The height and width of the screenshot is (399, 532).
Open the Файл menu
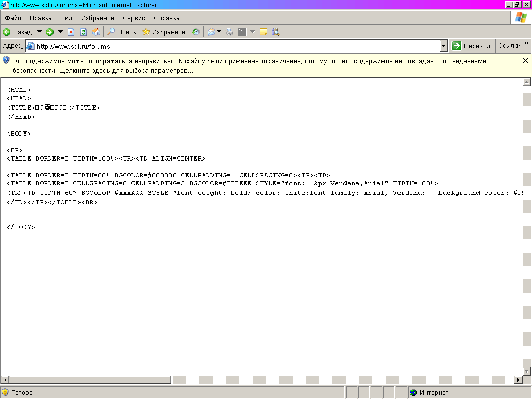point(13,18)
